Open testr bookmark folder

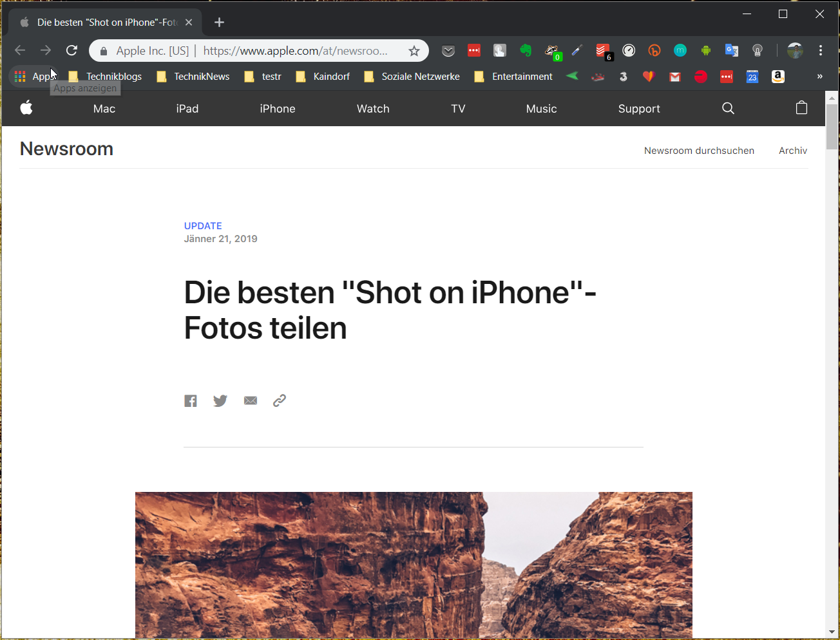pos(262,77)
